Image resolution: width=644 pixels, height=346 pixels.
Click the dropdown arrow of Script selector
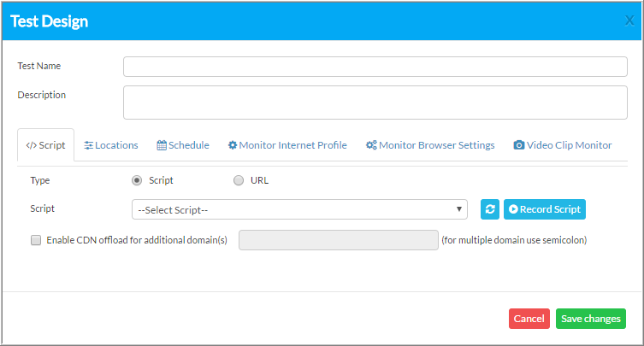click(x=460, y=209)
